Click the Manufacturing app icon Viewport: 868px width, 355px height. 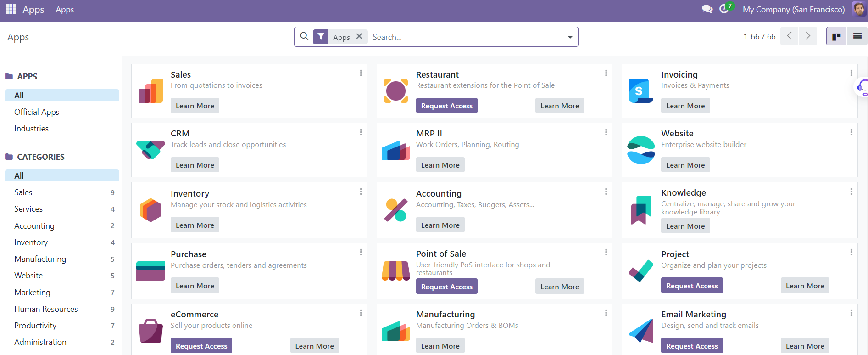pos(396,331)
